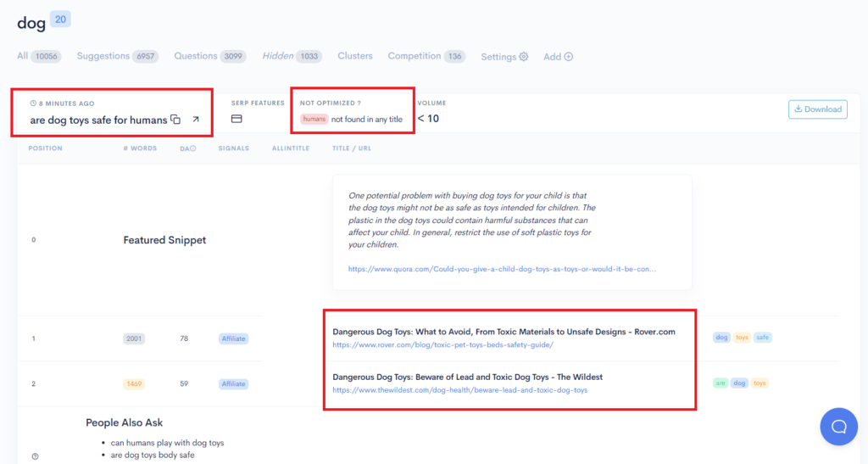Click the # Words column header
The width and height of the screenshot is (868, 464).
[x=140, y=148]
